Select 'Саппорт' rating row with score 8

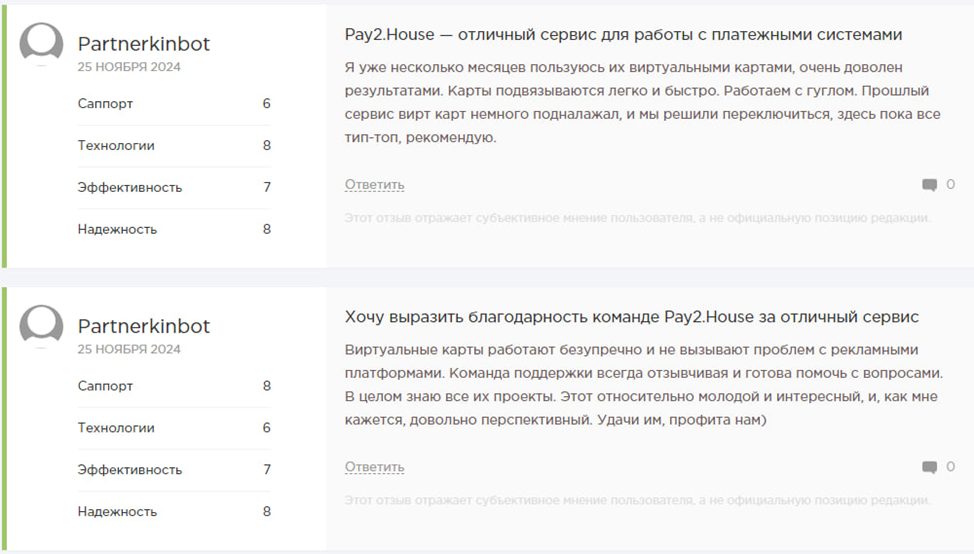point(174,386)
